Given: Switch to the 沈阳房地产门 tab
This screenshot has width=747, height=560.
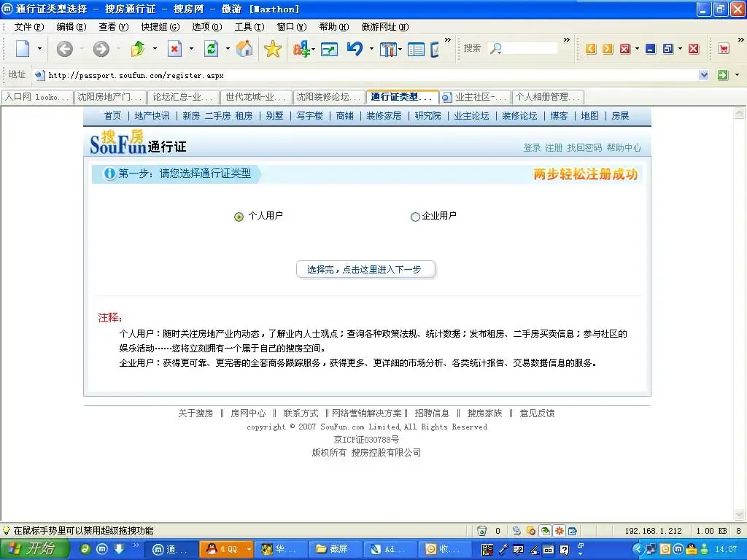Looking at the screenshot, I should (x=111, y=97).
